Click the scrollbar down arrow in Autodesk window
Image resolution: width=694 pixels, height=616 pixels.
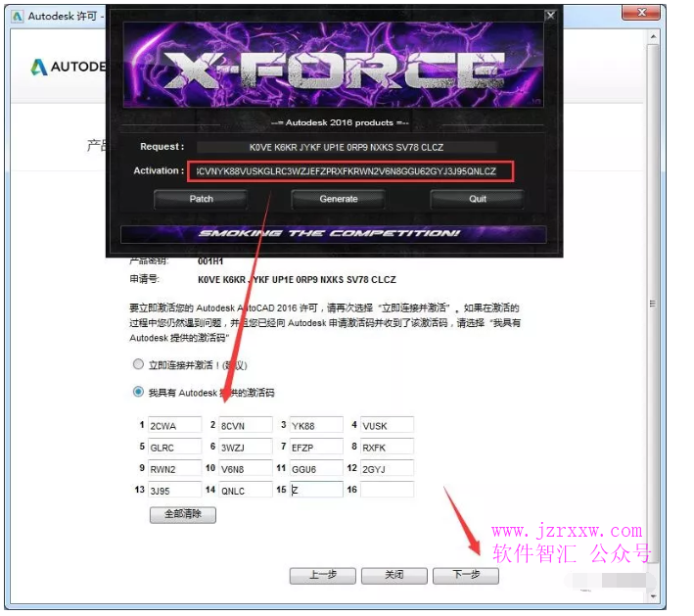(x=653, y=596)
